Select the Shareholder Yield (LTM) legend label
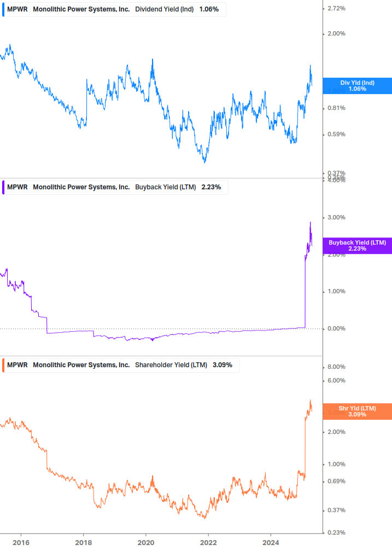 click(171, 365)
